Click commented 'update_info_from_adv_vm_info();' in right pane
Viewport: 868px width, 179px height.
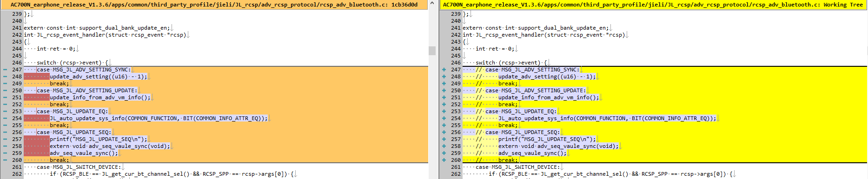549,97
